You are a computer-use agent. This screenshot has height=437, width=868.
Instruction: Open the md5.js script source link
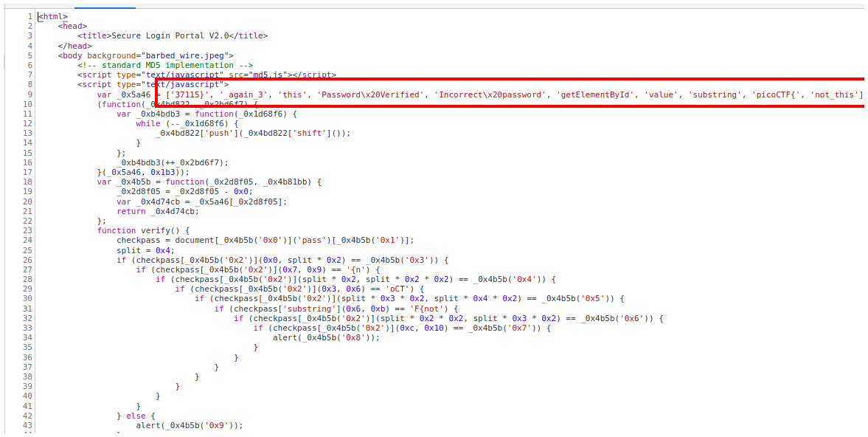click(x=268, y=75)
